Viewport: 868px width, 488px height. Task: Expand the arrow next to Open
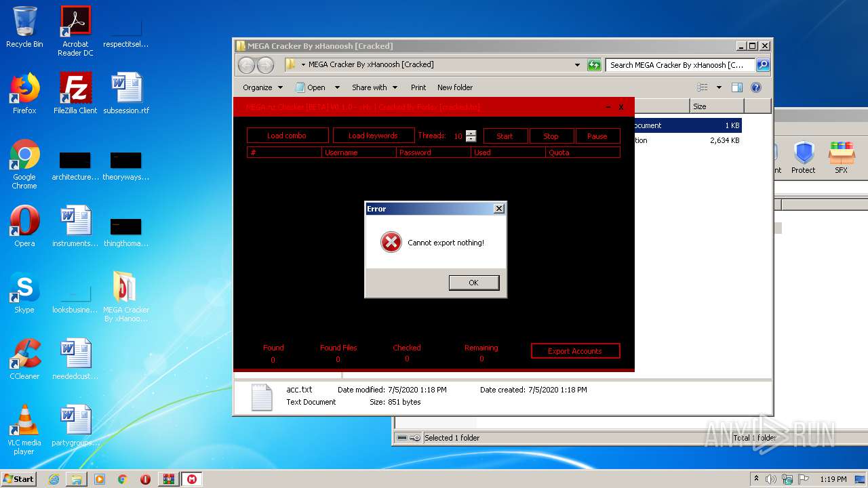(x=337, y=87)
